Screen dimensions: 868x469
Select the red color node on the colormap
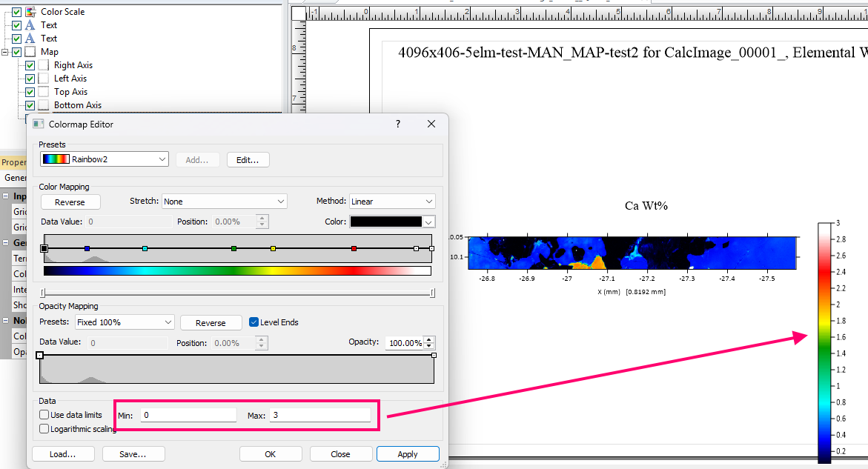pos(354,249)
